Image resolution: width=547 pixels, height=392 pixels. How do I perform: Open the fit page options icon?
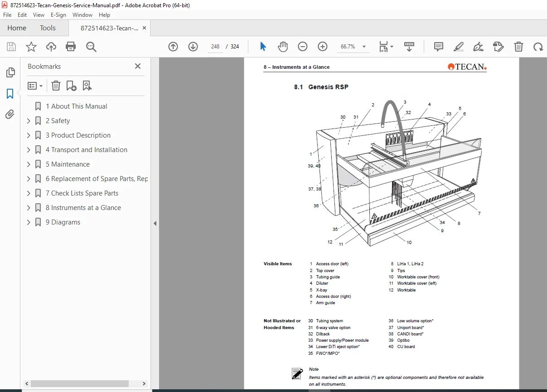tap(386, 47)
